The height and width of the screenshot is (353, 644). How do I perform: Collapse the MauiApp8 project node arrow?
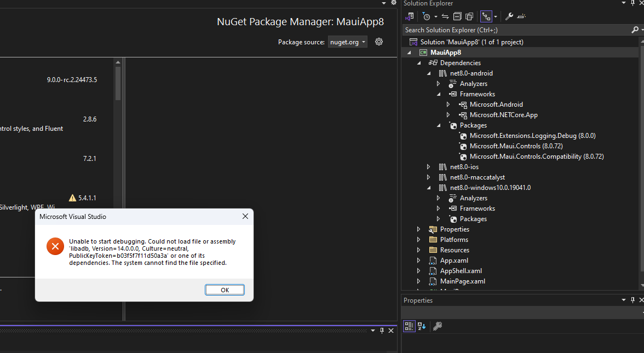coord(409,53)
